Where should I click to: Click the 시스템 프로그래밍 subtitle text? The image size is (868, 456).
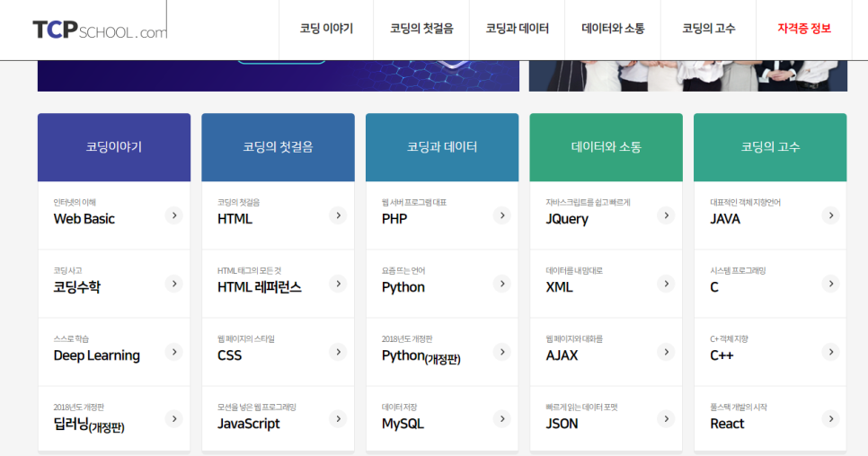[738, 271]
